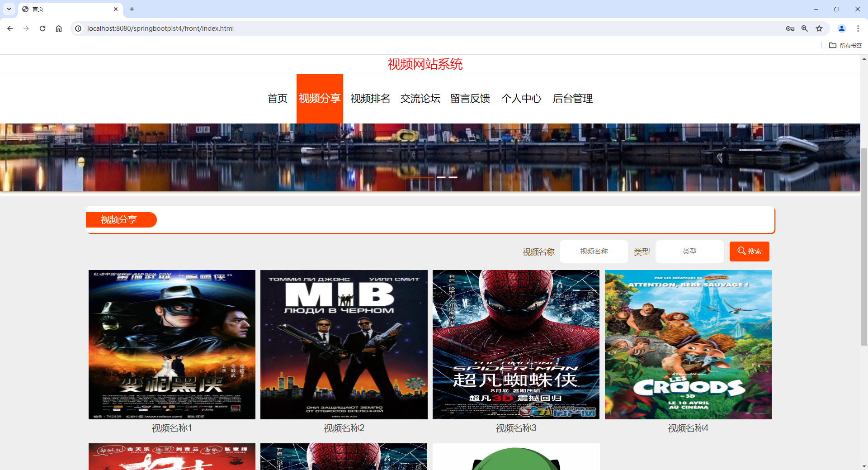
Task: Reload the current page
Action: click(42, 28)
